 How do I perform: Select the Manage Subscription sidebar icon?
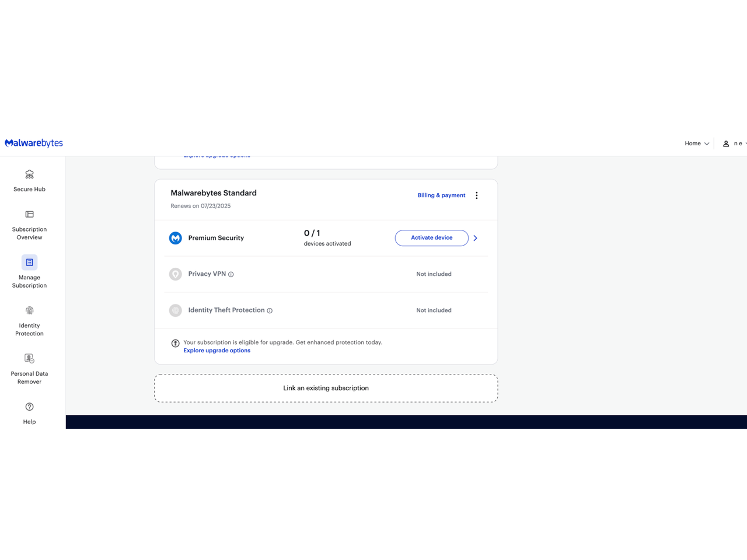click(29, 262)
